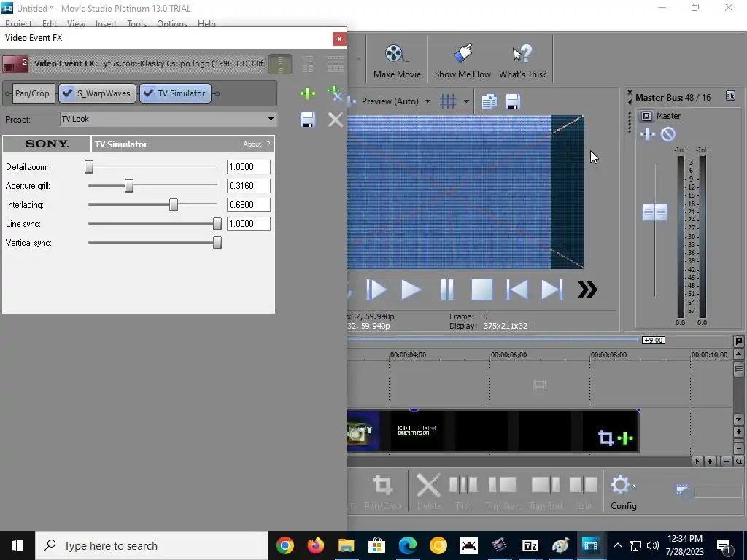
Task: Open Master Bus panel options
Action: [x=730, y=96]
